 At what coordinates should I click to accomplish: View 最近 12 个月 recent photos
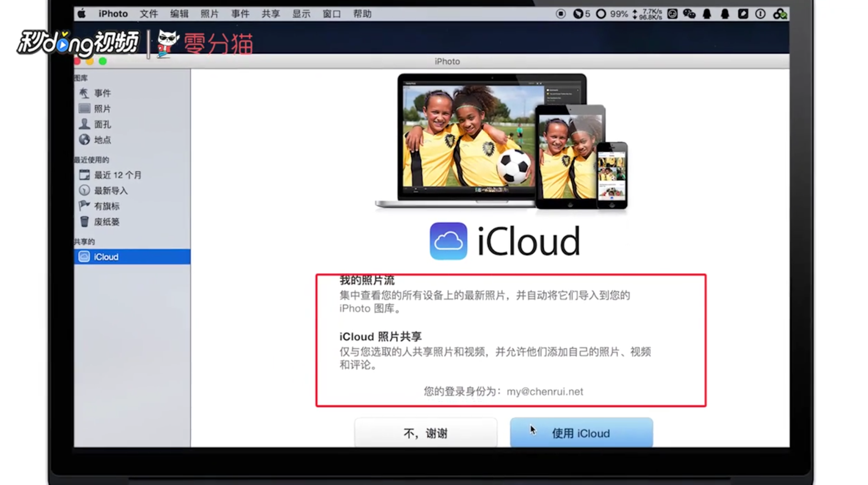tap(117, 174)
